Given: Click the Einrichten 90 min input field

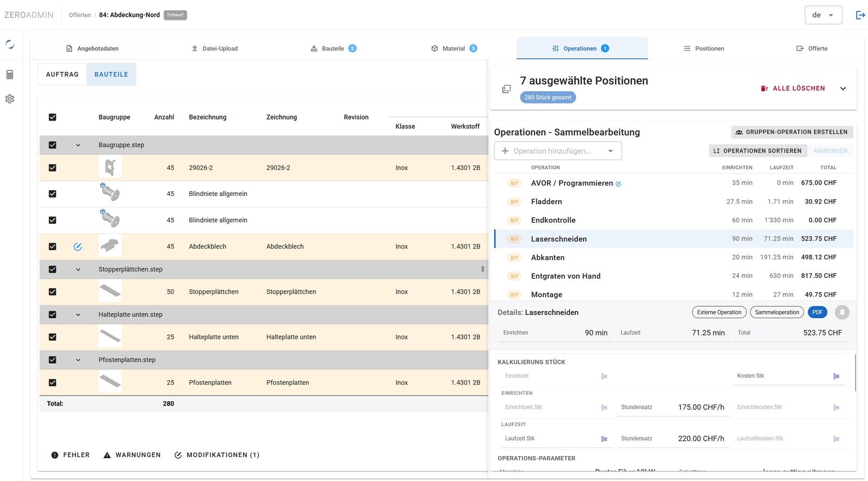Looking at the screenshot, I should 556,333.
